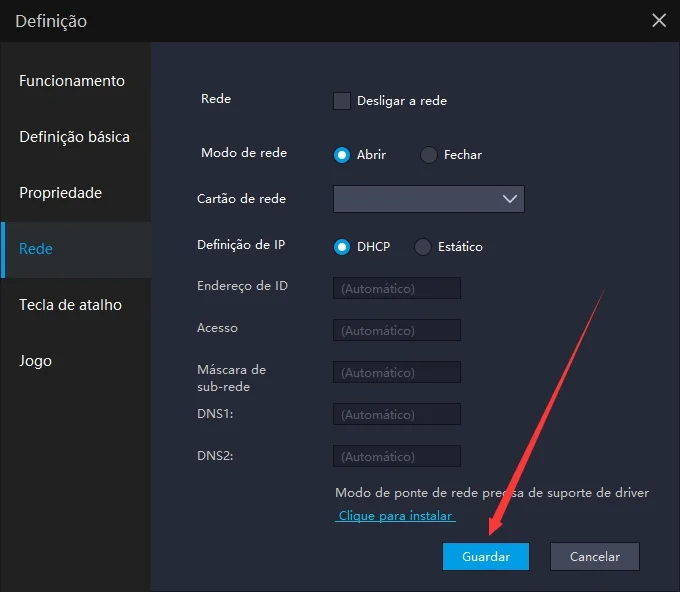Open the Definição básica section

[75, 137]
